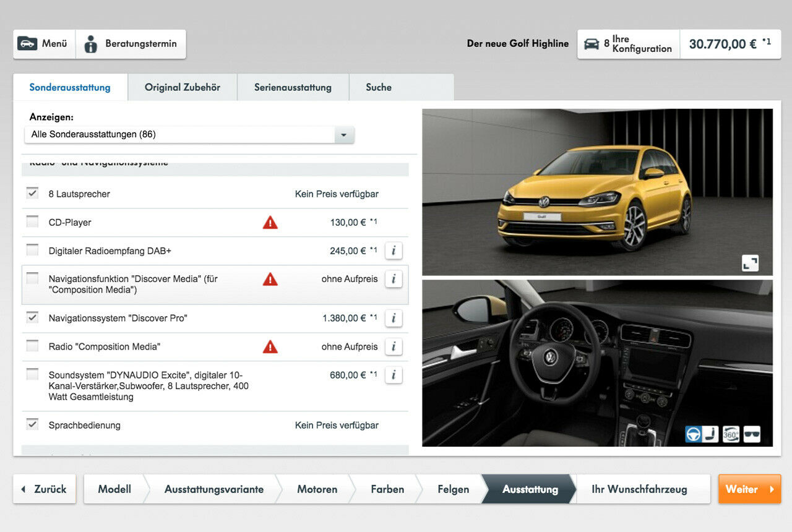Open the Serienausstattung tab
The width and height of the screenshot is (792, 532).
point(293,87)
